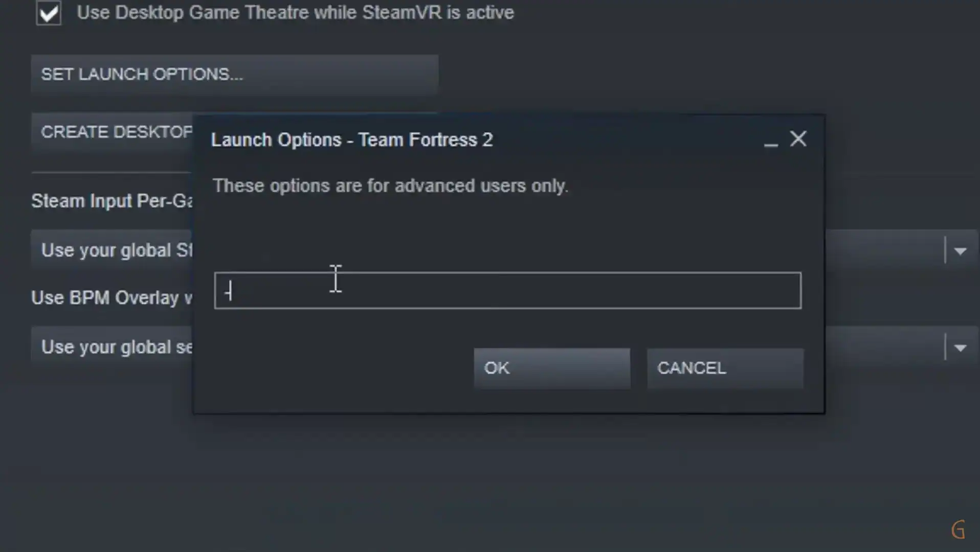Click the Steam Input Per-Game label

click(x=112, y=201)
